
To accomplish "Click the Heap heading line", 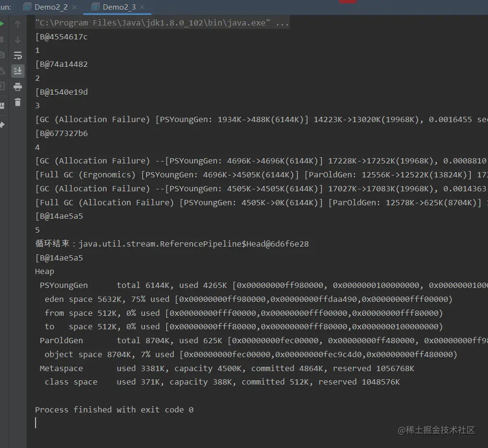I will [x=45, y=272].
